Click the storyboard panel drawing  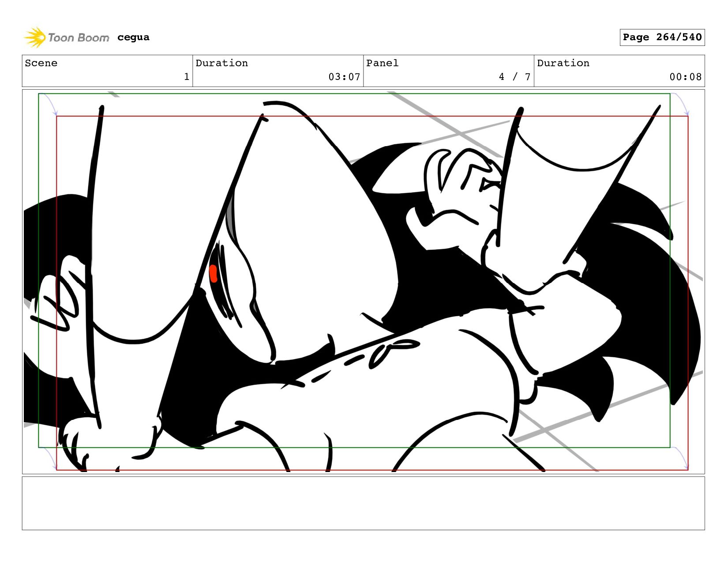point(364,282)
